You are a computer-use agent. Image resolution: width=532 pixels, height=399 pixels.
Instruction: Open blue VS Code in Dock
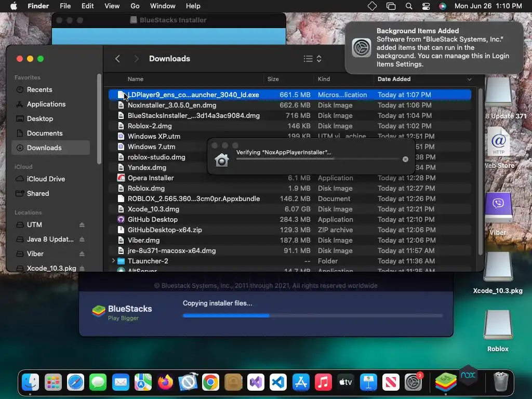(278, 382)
